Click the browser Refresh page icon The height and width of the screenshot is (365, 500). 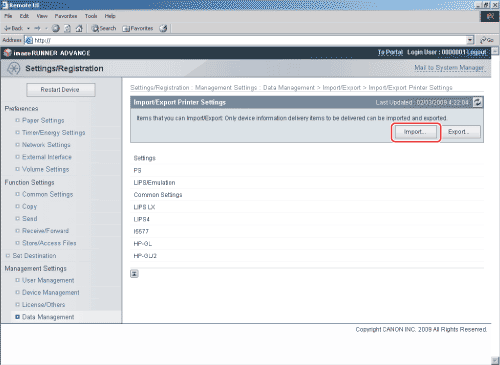click(x=67, y=29)
